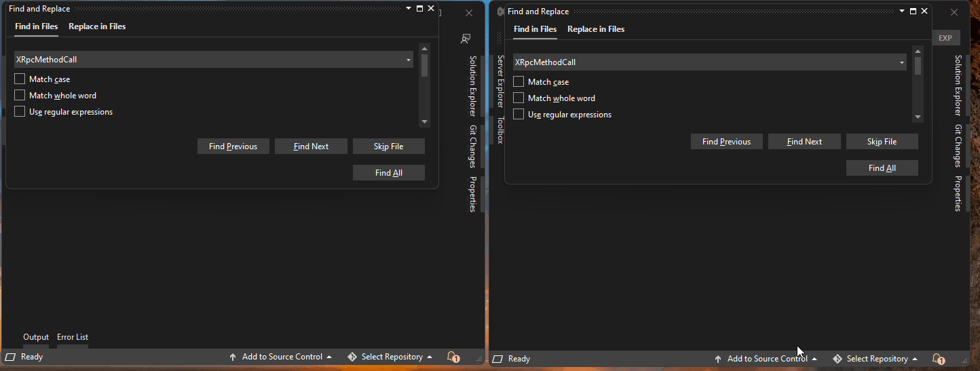Click the EXP badge in right window
Image resolution: width=980 pixels, height=371 pixels.
pyautogui.click(x=945, y=38)
